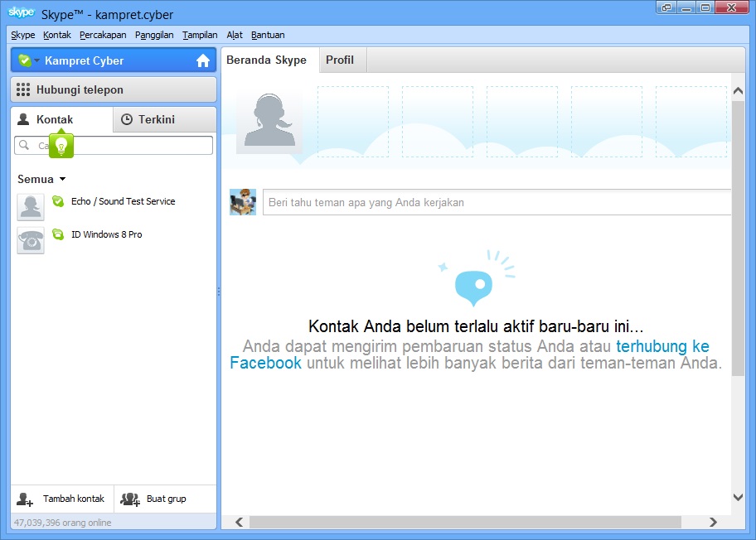Click the vertical scrollbar down arrow

pyautogui.click(x=738, y=497)
